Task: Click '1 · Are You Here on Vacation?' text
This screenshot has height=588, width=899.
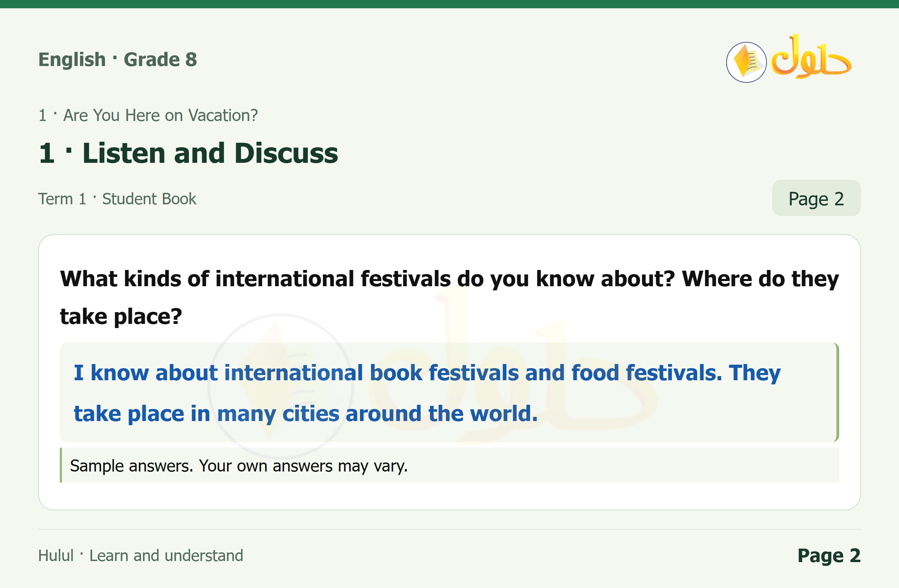Action: coord(148,115)
